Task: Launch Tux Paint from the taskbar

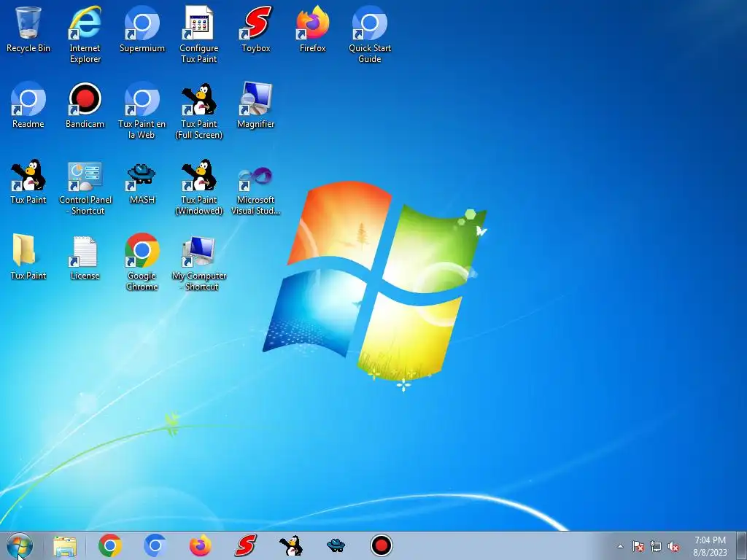Action: pos(290,545)
